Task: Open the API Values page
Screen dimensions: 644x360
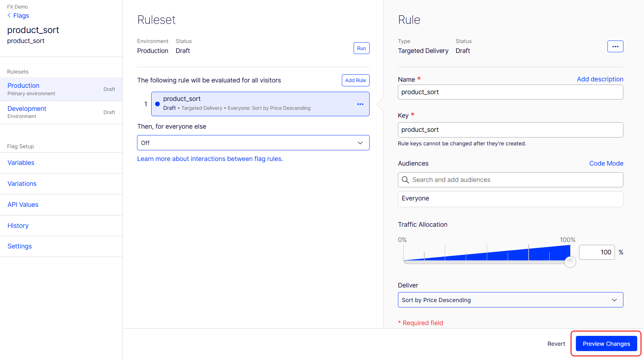Action: click(23, 205)
